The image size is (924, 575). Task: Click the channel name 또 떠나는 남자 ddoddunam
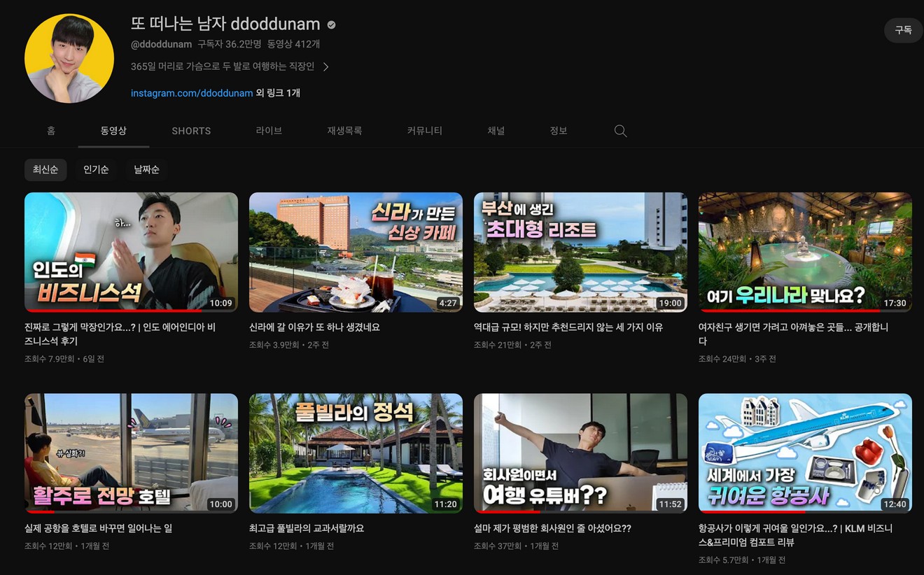coord(225,24)
